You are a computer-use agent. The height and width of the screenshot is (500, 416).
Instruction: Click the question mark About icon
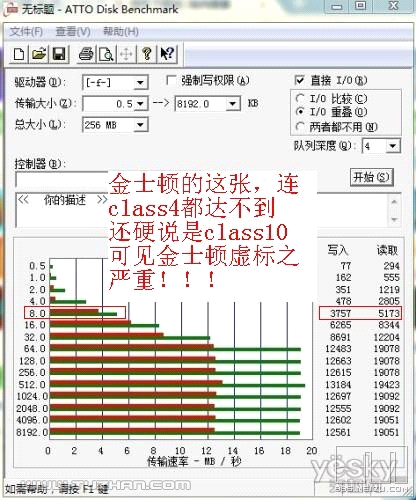tap(147, 54)
